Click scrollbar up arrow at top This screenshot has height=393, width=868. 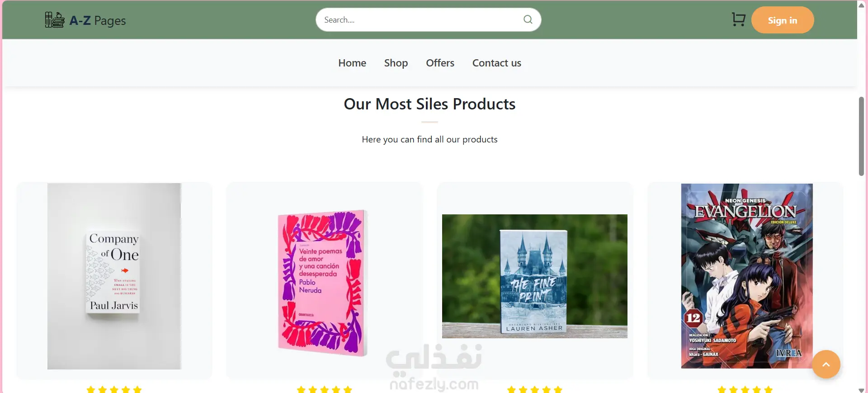[x=861, y=5]
